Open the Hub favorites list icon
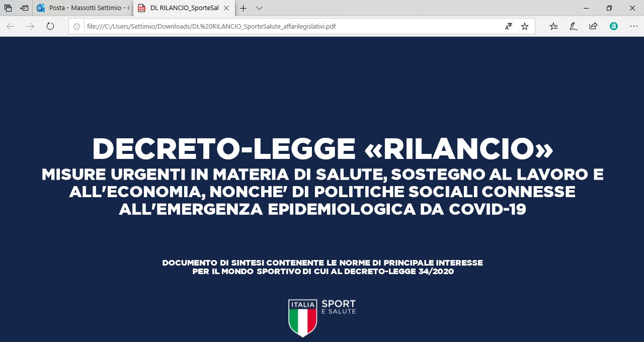Screen dimensions: 644x342 (553, 26)
